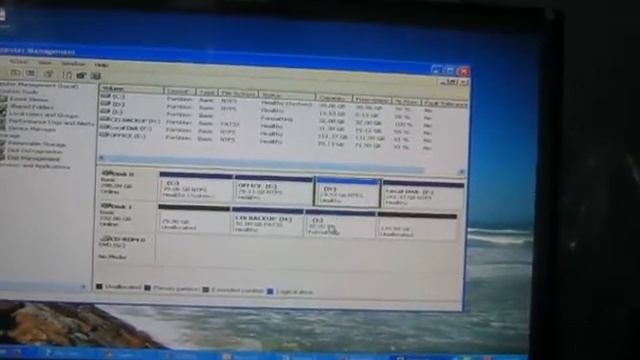
Task: Open the View menu
Action: coord(45,63)
